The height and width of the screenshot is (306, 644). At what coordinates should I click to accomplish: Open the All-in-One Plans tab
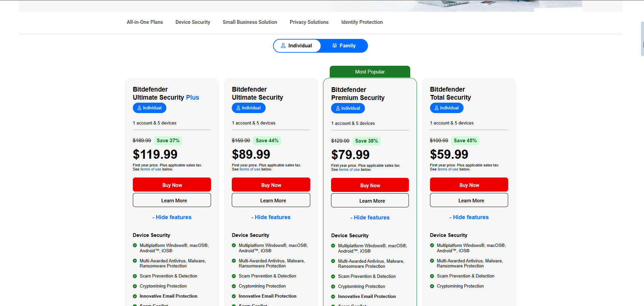pos(145,22)
